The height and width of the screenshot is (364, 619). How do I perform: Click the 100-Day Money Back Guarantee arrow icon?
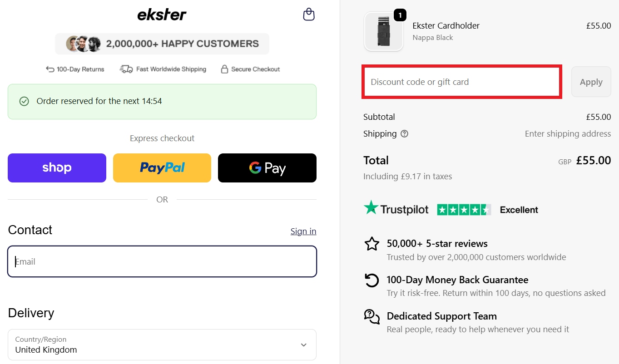click(x=372, y=280)
